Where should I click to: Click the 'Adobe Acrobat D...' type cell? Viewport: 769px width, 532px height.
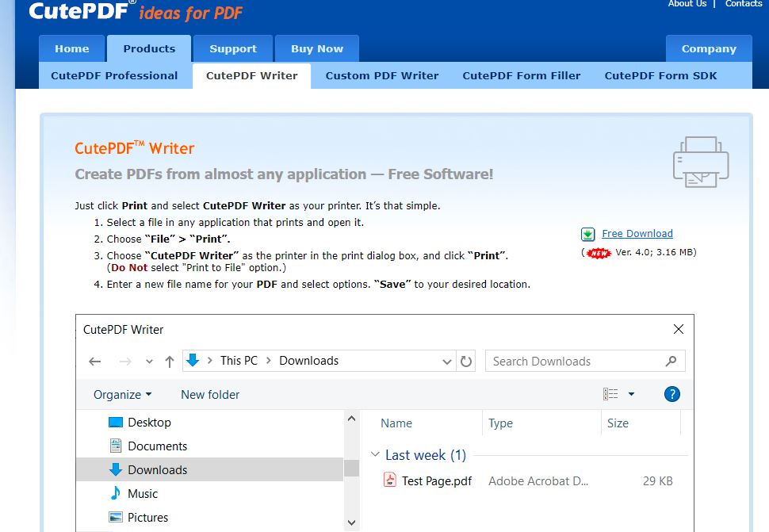[x=538, y=481]
